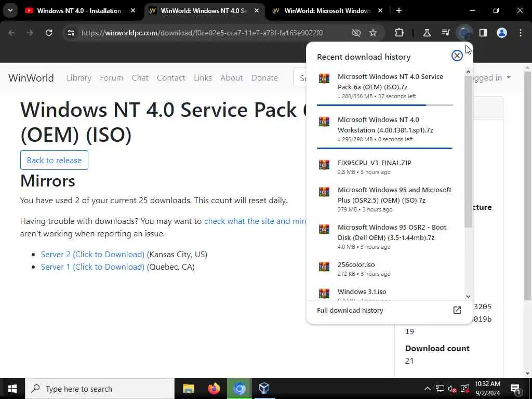Screen dimensions: 532x399
Task: Open FIX95CPU_V3_FINAL.ZIP download
Action: [385, 167]
